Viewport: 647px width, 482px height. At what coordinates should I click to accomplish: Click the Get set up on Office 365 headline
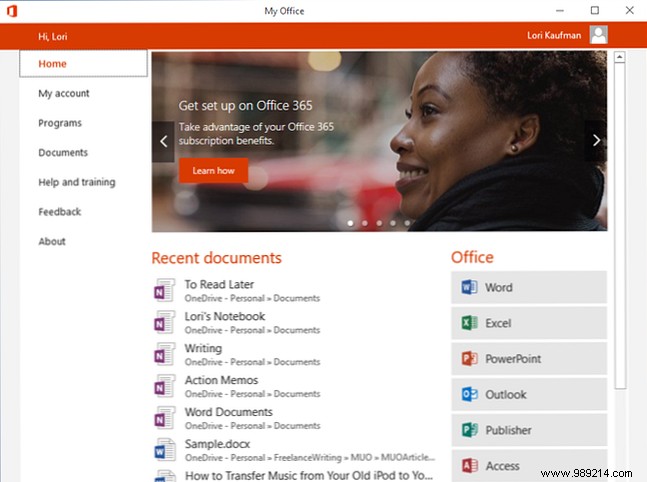245,106
